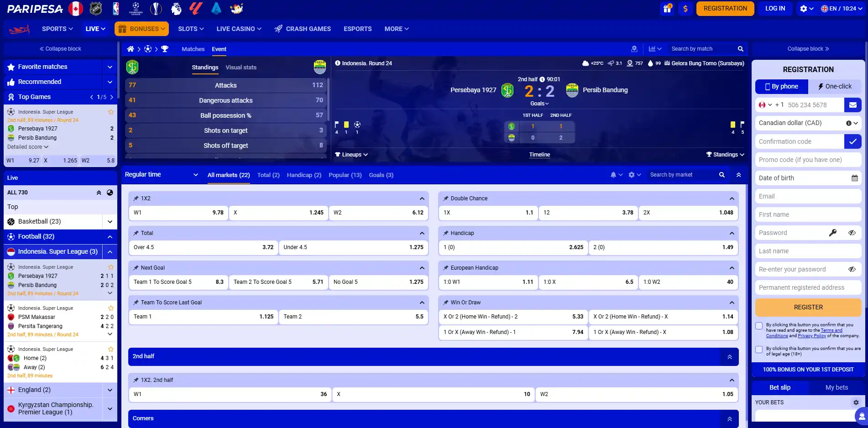The width and height of the screenshot is (868, 428).
Task: Select the Popular (13) markets tab
Action: (x=345, y=175)
